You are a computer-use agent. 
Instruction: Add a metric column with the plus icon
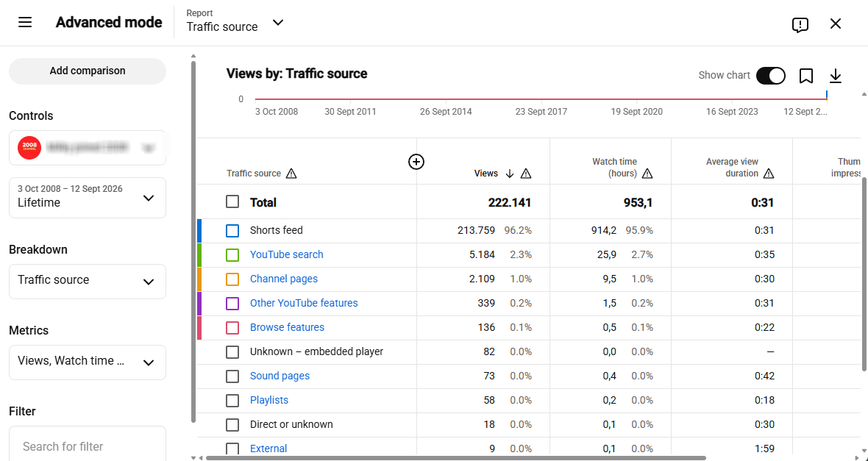coord(416,162)
